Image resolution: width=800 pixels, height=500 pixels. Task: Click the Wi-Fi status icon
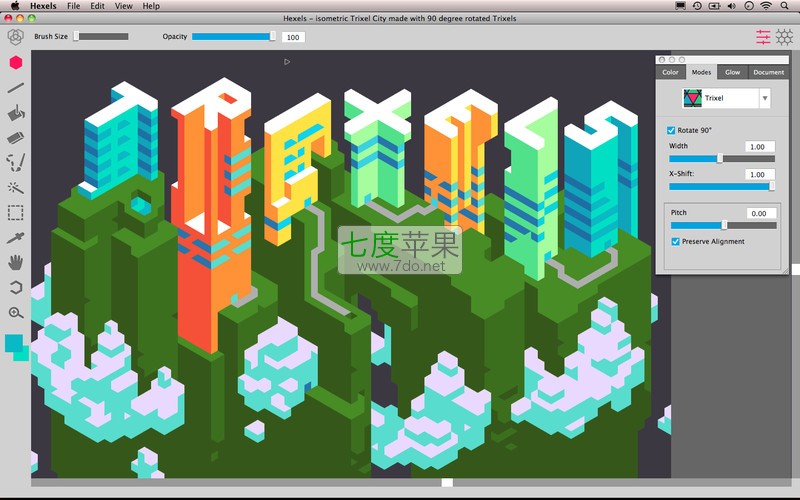[766, 6]
